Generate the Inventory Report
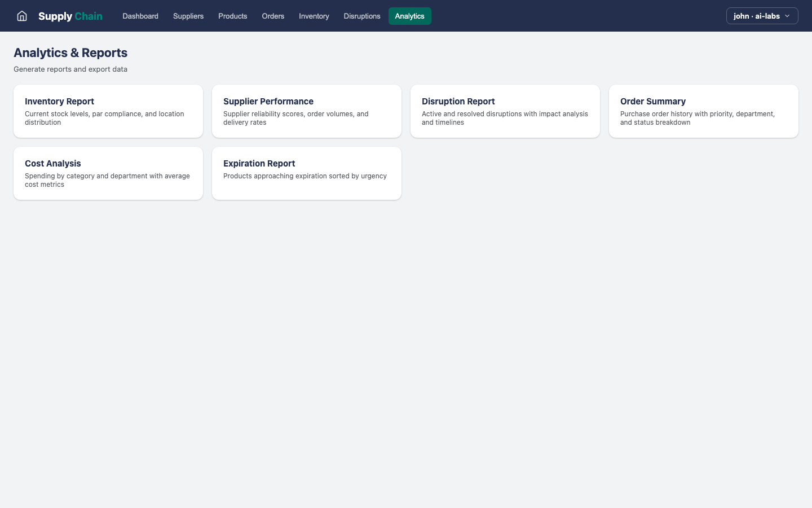This screenshot has height=508, width=812. click(108, 111)
